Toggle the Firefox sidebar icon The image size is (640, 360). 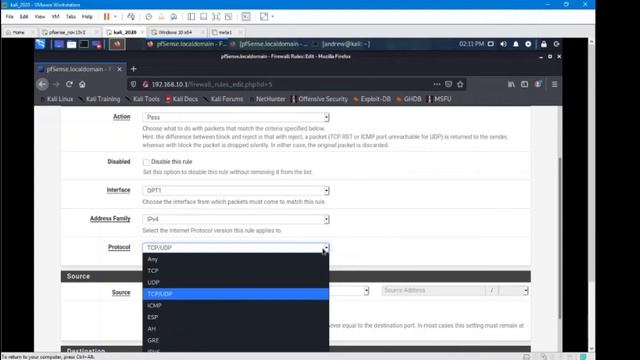524,84
